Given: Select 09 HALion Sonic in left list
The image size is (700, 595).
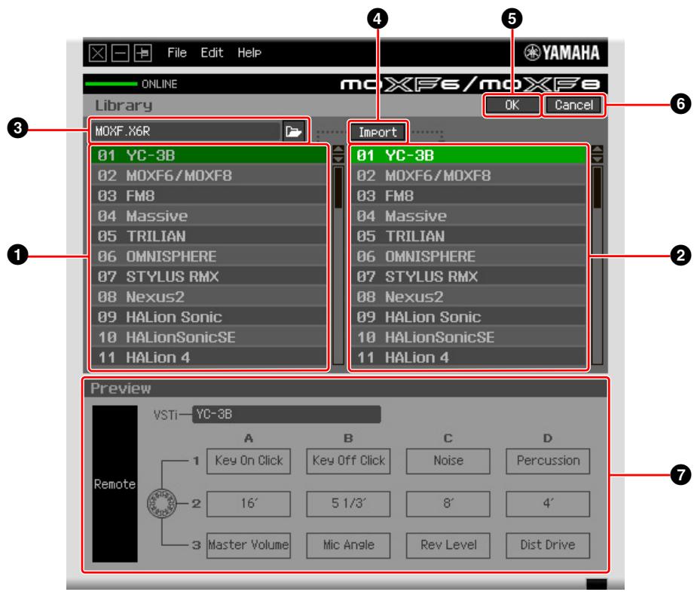Looking at the screenshot, I should click(x=209, y=317).
